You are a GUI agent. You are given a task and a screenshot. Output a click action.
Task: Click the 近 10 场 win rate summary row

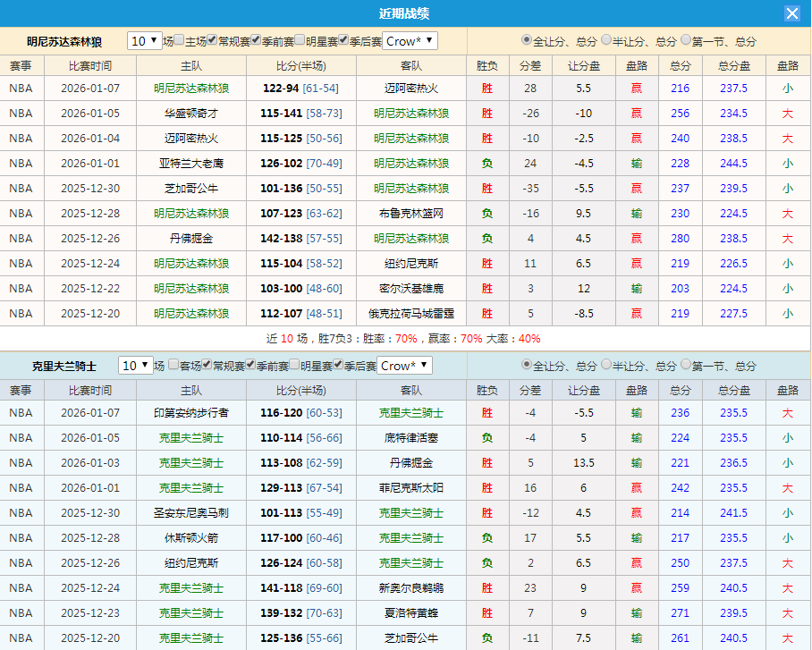tap(405, 342)
